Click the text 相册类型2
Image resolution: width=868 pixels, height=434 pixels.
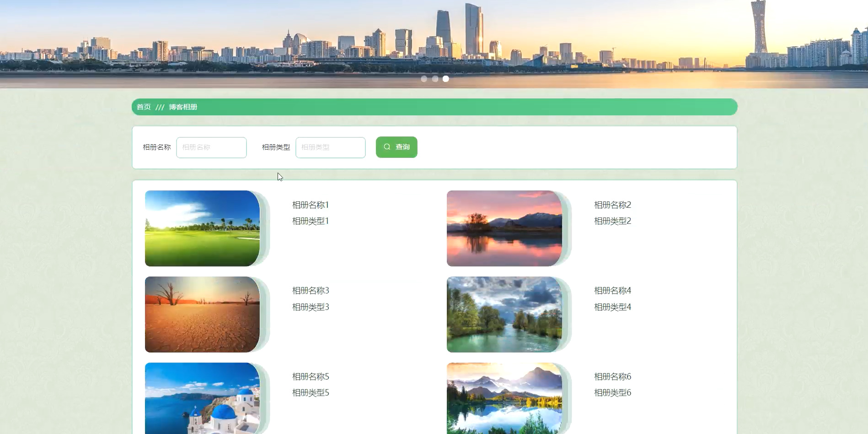(x=612, y=221)
